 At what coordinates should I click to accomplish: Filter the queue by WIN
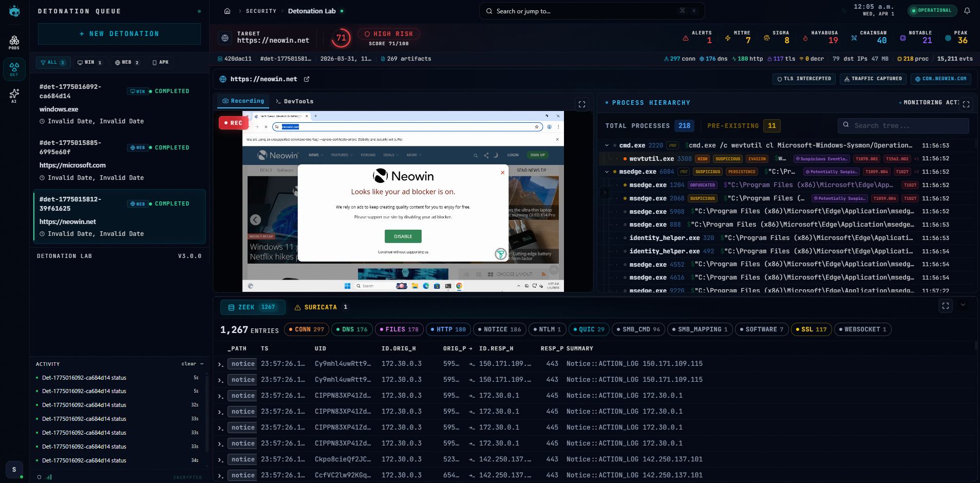coord(89,63)
